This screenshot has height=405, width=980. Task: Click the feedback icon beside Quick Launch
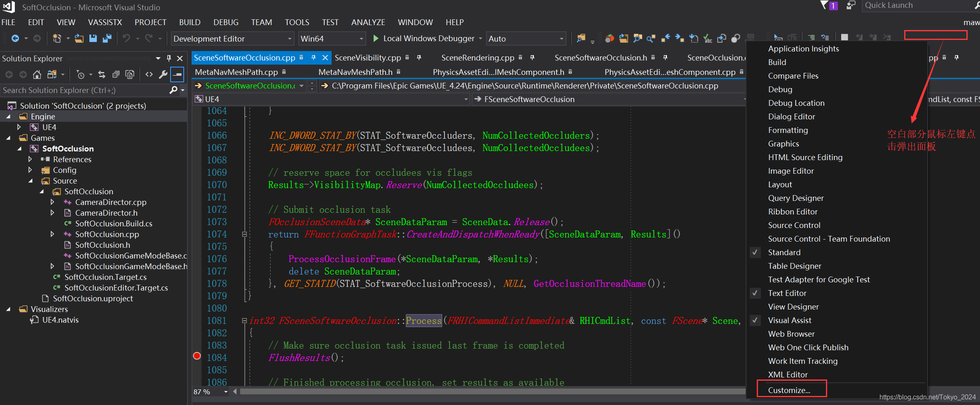pos(851,5)
